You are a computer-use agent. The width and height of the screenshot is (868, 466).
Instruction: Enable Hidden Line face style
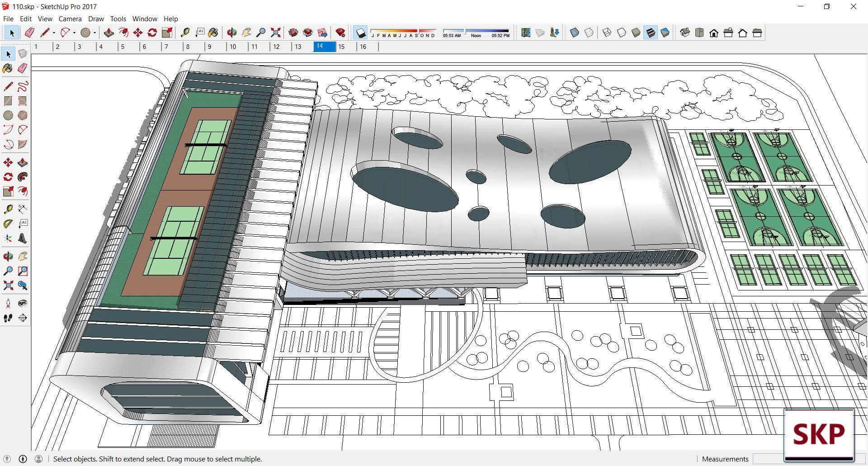622,33
